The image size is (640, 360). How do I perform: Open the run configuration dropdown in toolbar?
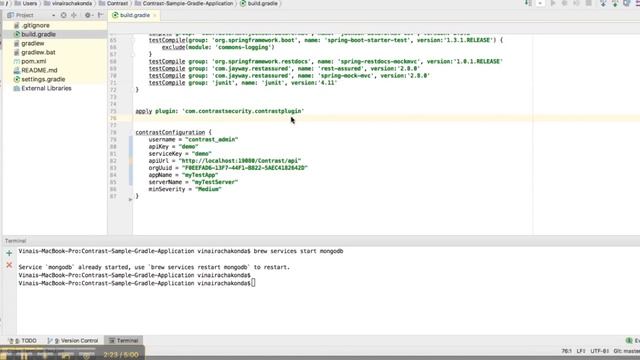click(x=540, y=3)
